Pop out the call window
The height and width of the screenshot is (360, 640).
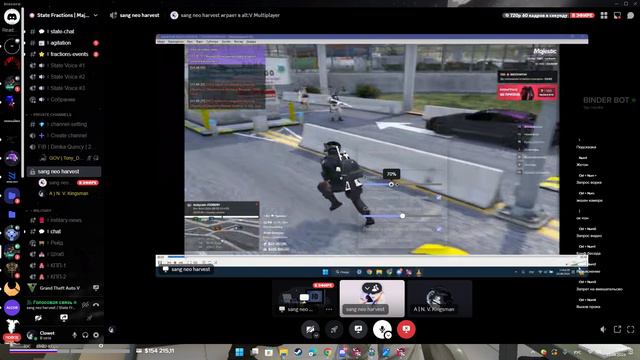617,329
